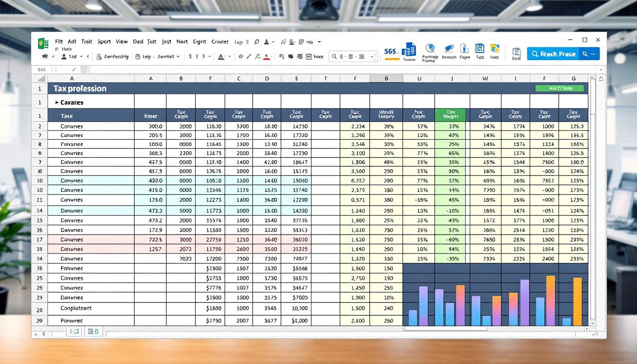Click the green button in the title row
Image resolution: width=637 pixels, height=364 pixels.
click(559, 88)
